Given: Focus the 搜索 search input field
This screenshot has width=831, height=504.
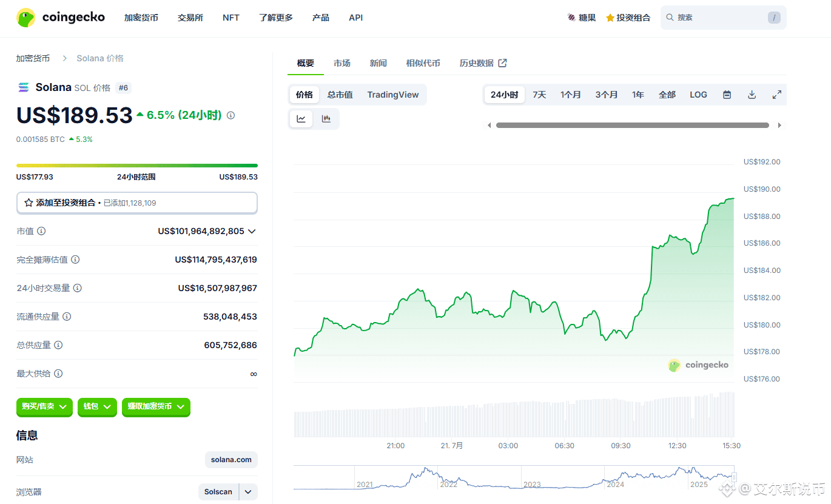Looking at the screenshot, I should coord(723,18).
